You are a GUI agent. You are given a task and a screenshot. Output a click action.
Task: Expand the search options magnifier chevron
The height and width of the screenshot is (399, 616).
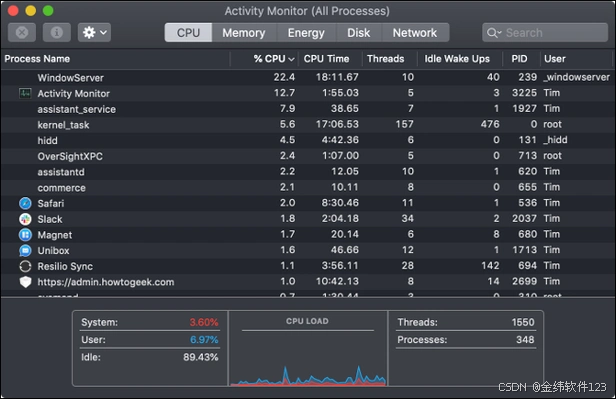494,33
